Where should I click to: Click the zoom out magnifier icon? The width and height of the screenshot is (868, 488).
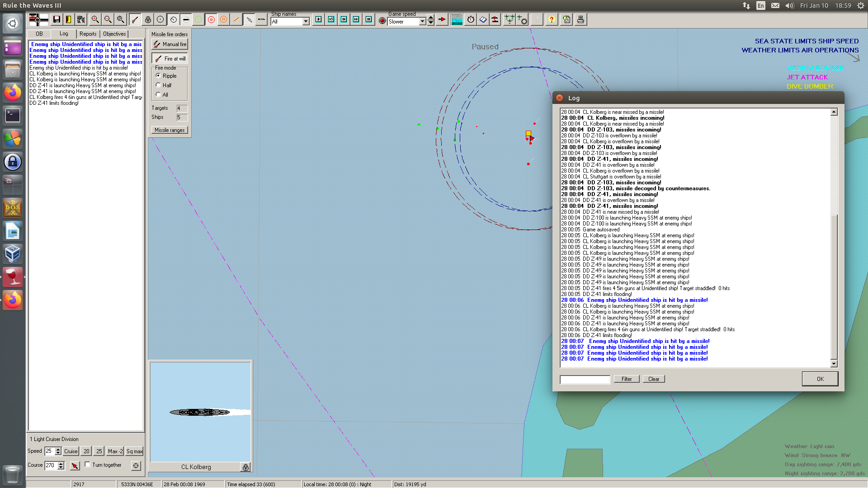click(x=108, y=19)
